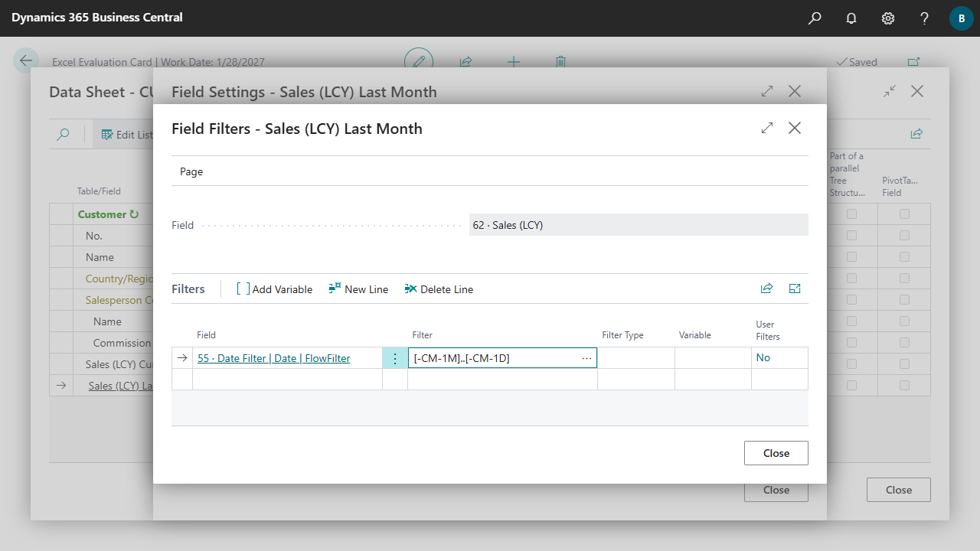The image size is (980, 551).
Task: Open the settings gear menu
Action: (888, 18)
